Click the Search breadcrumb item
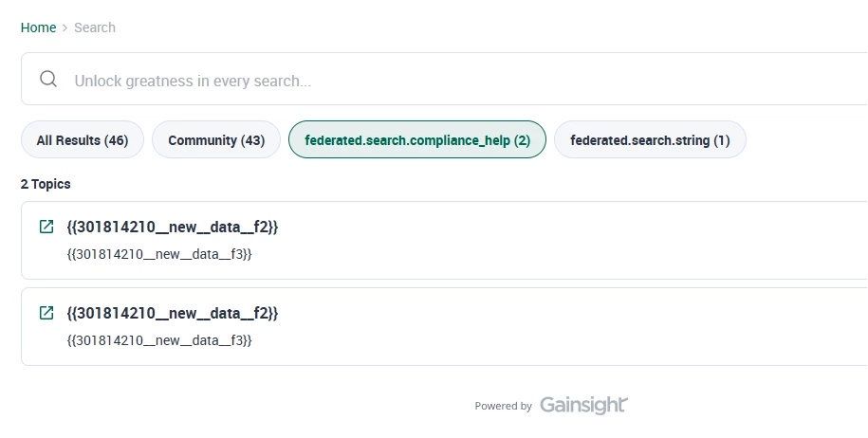The image size is (868, 438). (x=95, y=27)
